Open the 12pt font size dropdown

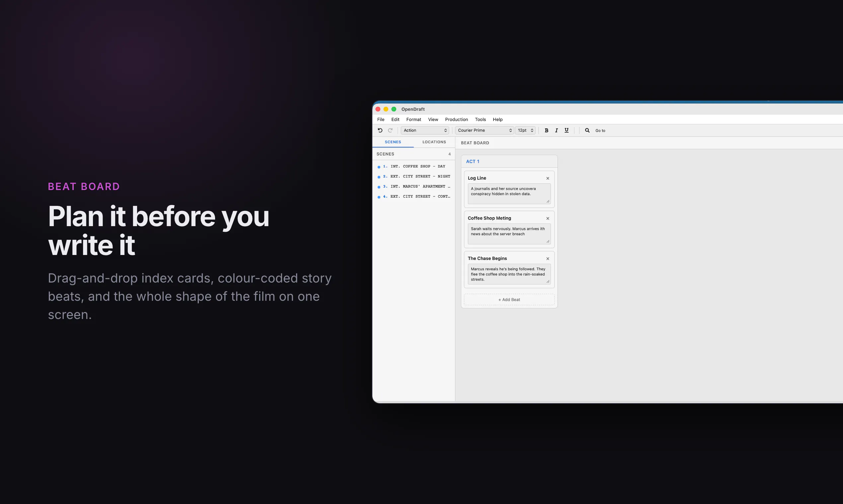(525, 130)
